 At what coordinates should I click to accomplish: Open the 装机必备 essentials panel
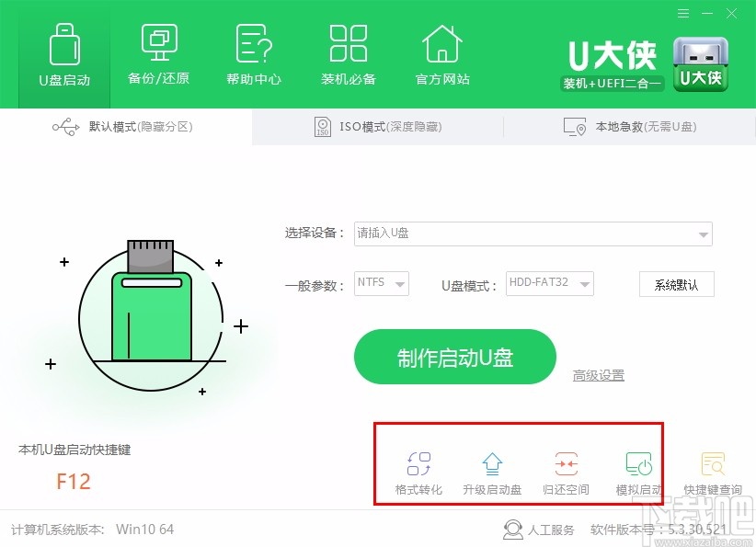pos(349,55)
